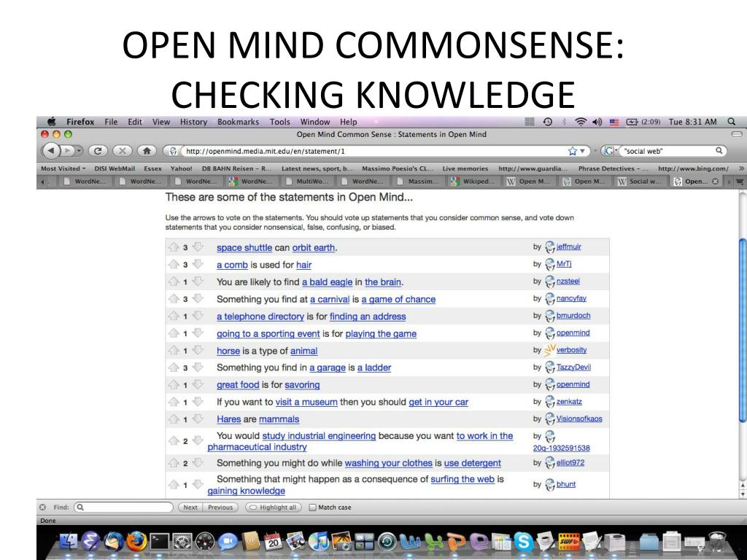Viewport: 747px width, 560px height.
Task: Click the page vertical scrollbar
Action: point(743,329)
